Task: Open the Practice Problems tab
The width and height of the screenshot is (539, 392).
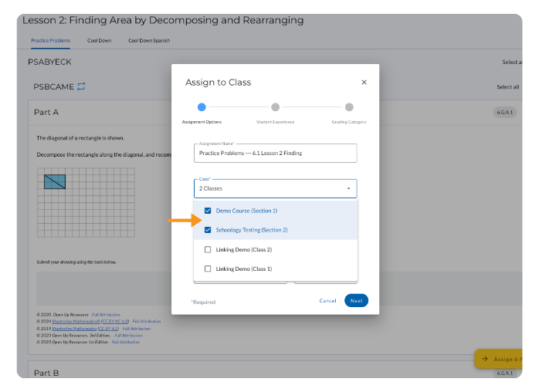Action: point(50,41)
